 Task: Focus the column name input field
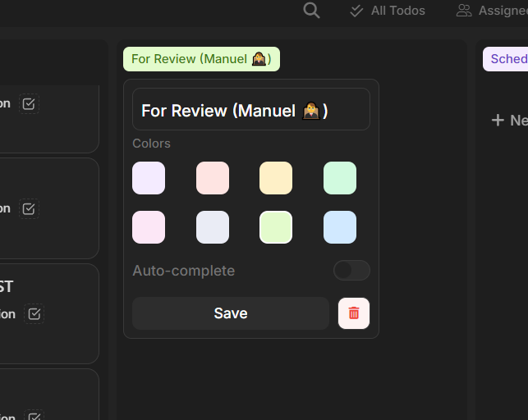point(251,110)
